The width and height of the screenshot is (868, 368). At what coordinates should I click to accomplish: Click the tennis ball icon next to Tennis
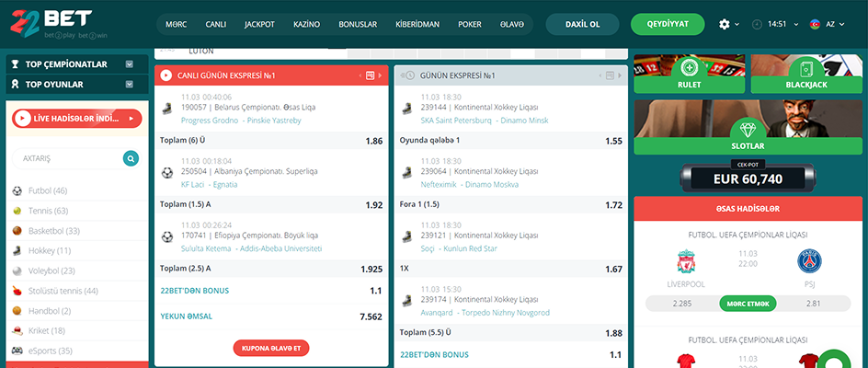[x=17, y=212]
